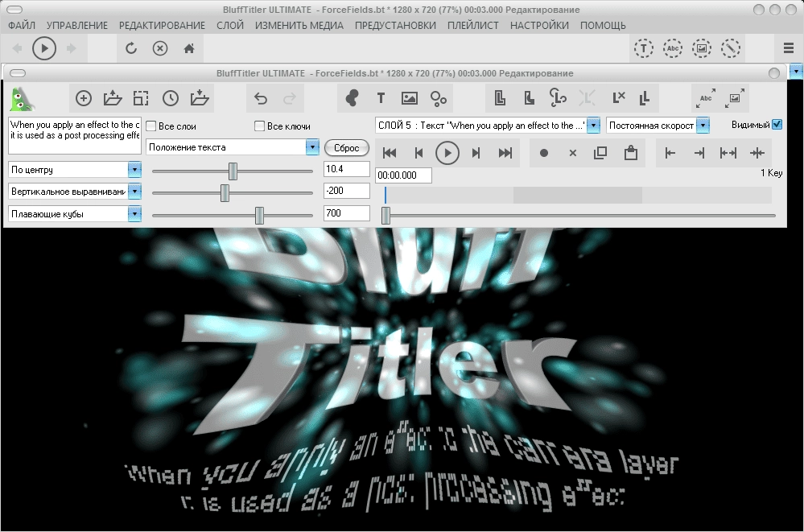
Task: Create a keyframe with the record dot
Action: tap(544, 153)
